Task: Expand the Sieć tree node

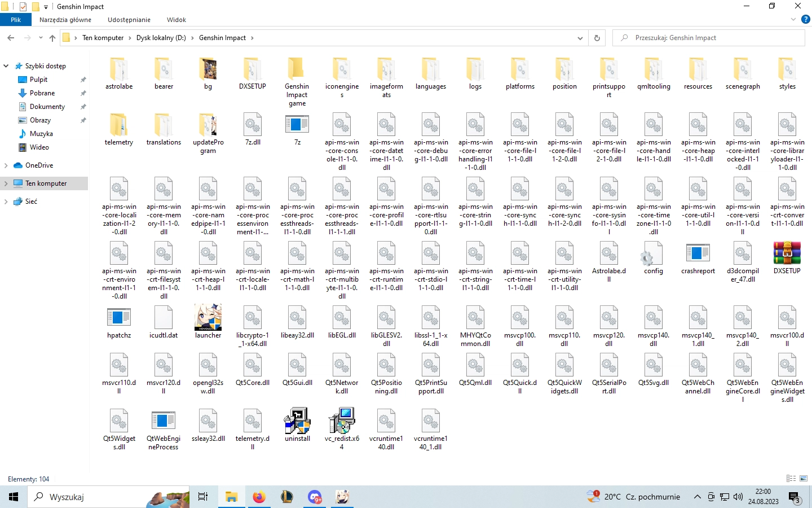Action: [6, 202]
